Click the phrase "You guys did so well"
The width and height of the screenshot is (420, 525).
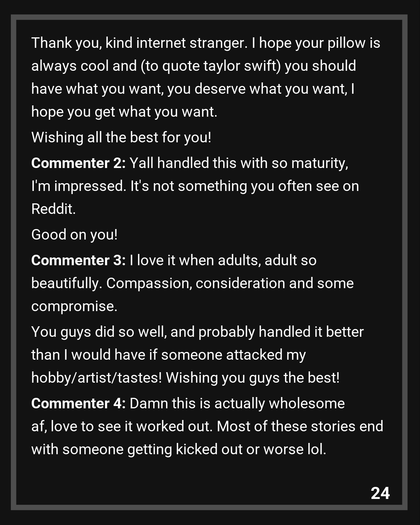point(99,332)
